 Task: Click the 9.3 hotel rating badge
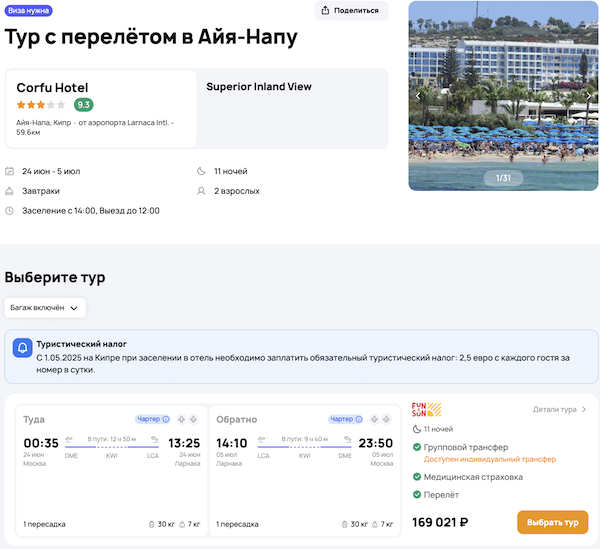coord(84,105)
